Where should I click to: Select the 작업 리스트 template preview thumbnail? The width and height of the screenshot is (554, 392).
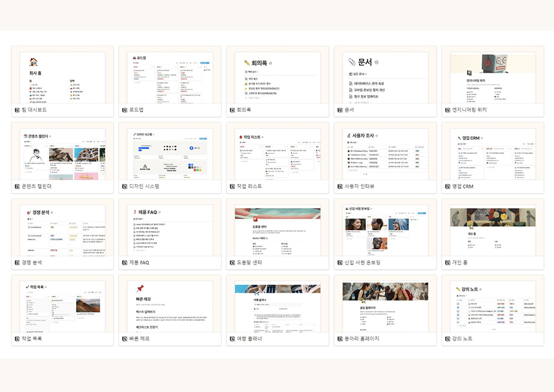278,154
